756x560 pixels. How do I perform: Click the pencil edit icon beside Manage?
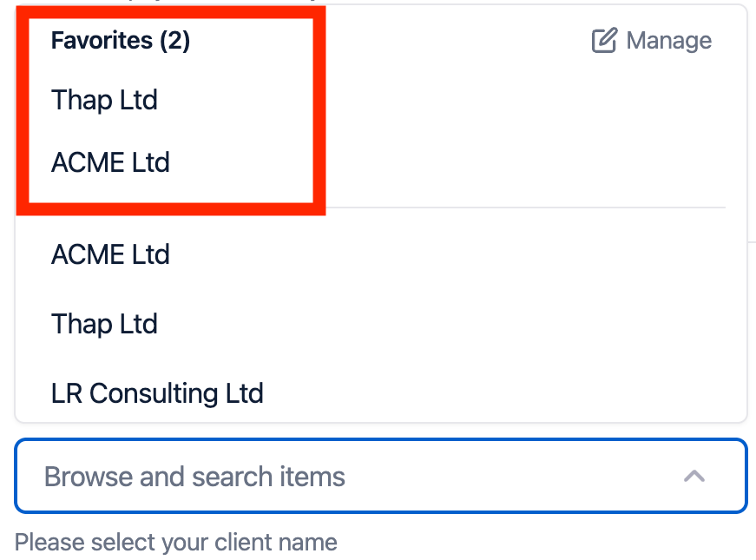tap(604, 41)
